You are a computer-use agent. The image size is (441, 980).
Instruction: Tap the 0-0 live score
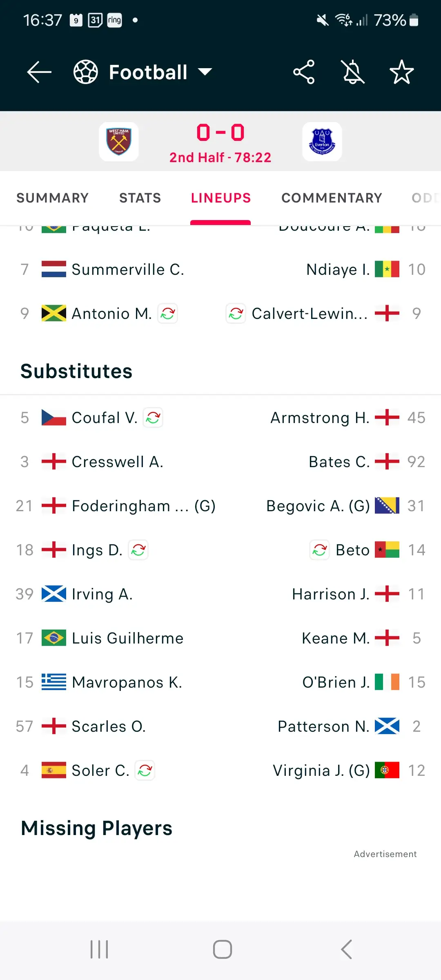220,133
